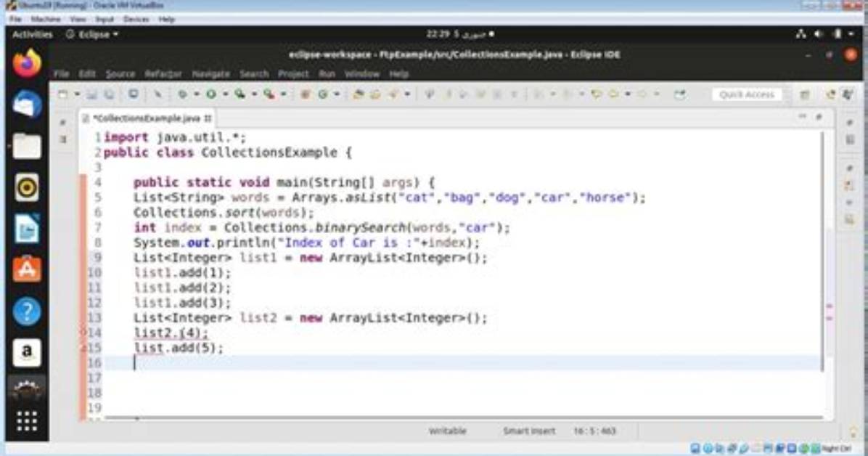Open Thunderbird Mail from the dock
The width and height of the screenshot is (868, 456).
[27, 105]
